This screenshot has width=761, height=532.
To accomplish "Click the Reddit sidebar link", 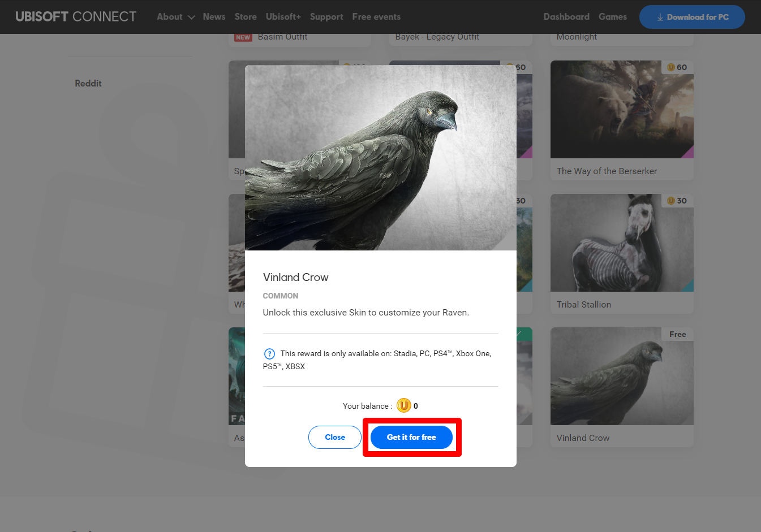I will coord(88,83).
